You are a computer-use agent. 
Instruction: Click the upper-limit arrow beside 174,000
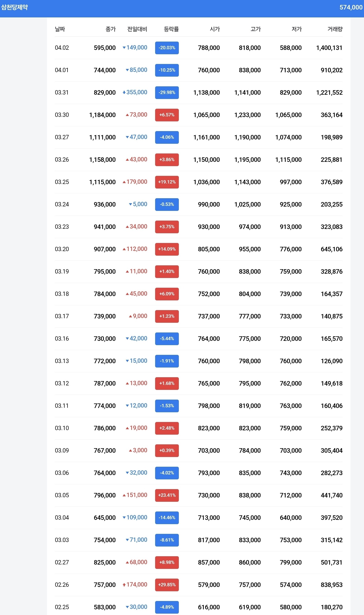coord(124,584)
